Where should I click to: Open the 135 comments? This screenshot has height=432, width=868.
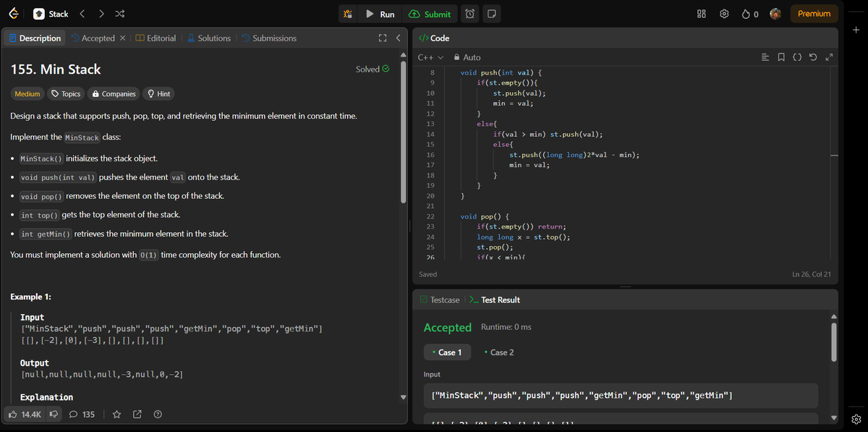(82, 415)
